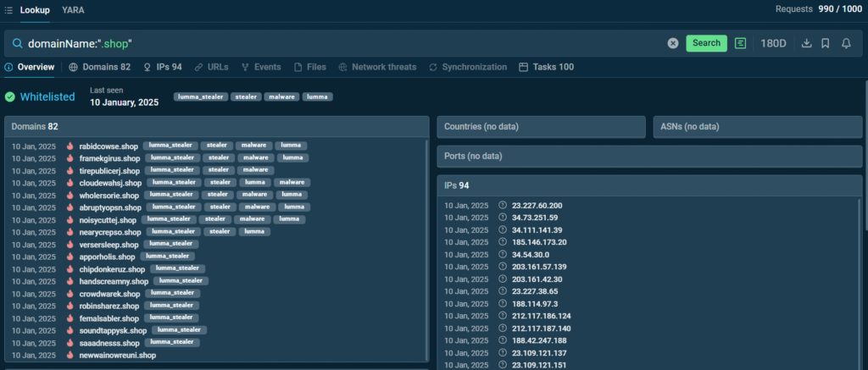Switch to the YARA tab
868x370 pixels.
coord(73,10)
